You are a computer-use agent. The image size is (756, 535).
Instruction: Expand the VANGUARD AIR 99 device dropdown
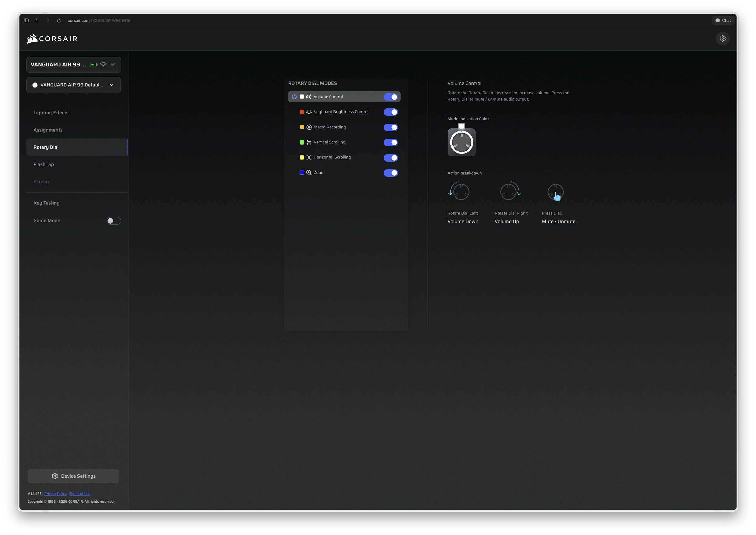click(73, 65)
